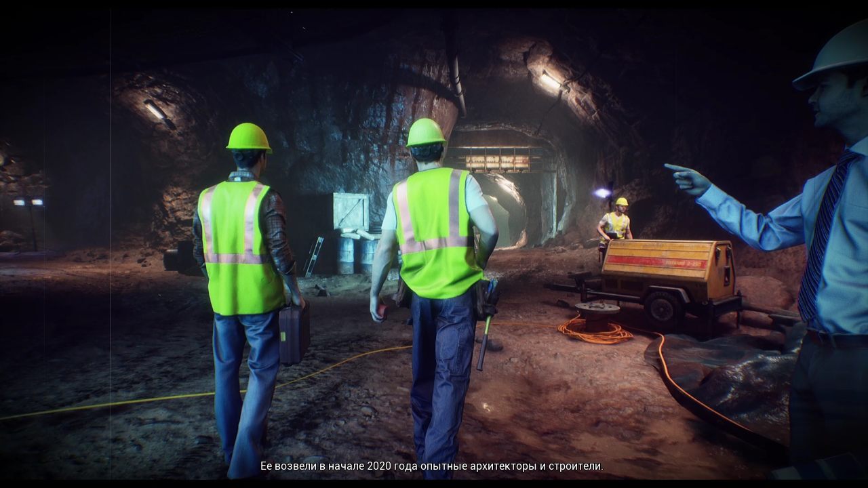Click the ceiling lamp in upper left
Viewport: 868px width, 488px height.
point(155,110)
